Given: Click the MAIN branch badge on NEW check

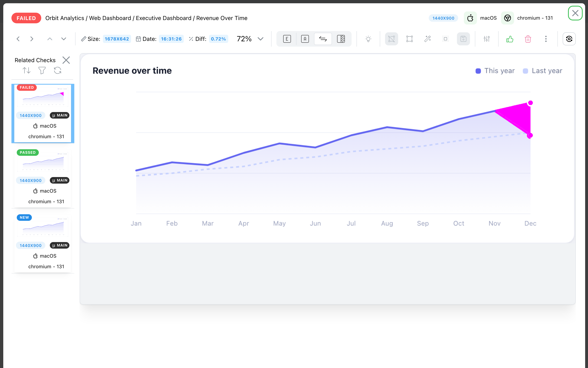Looking at the screenshot, I should (60, 245).
